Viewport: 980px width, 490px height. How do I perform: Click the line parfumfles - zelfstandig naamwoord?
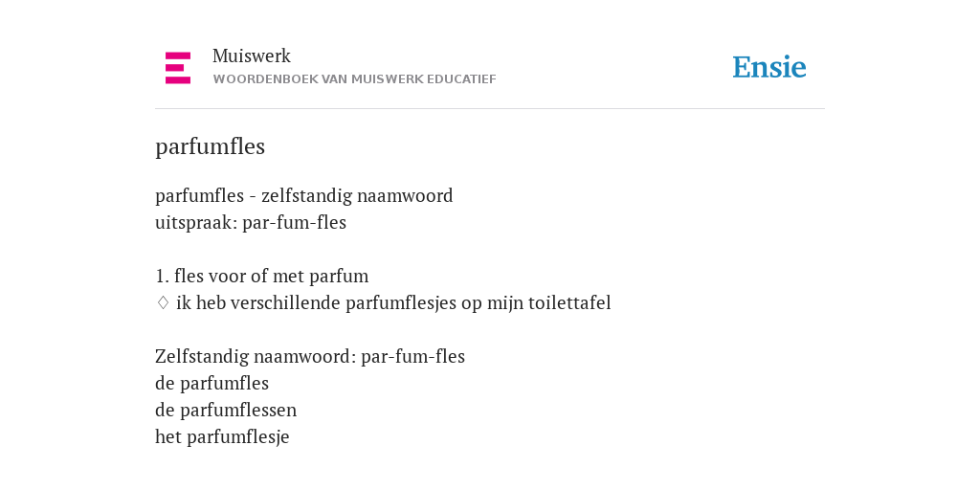(303, 195)
